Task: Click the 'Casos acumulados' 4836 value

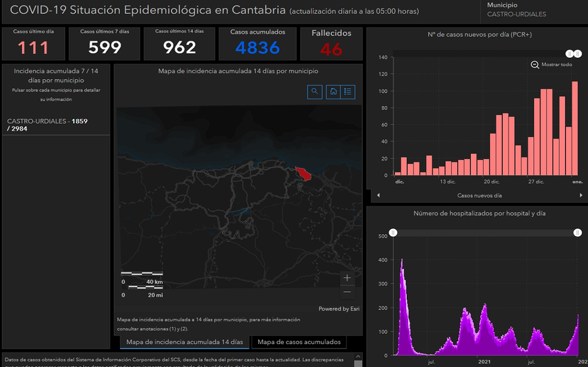Action: [257, 48]
